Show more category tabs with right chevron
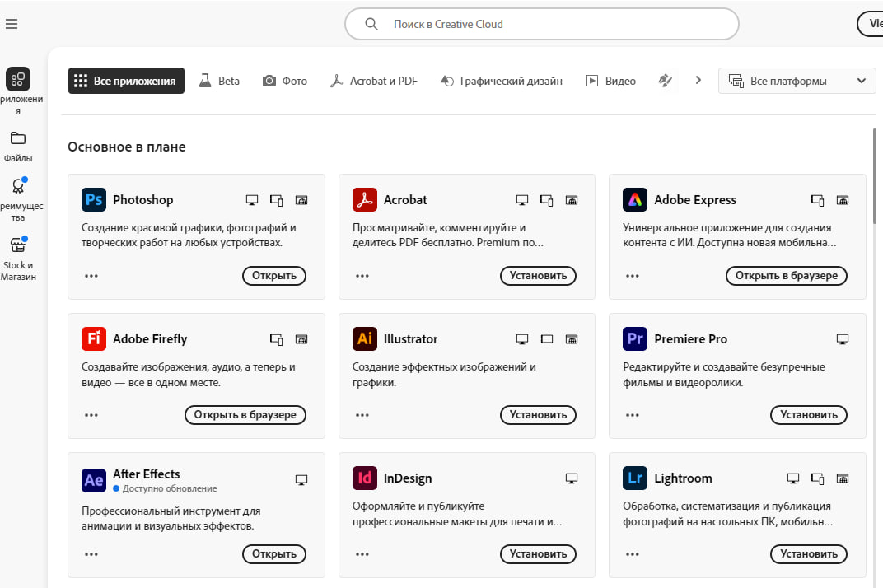This screenshot has height=588, width=883. tap(698, 81)
